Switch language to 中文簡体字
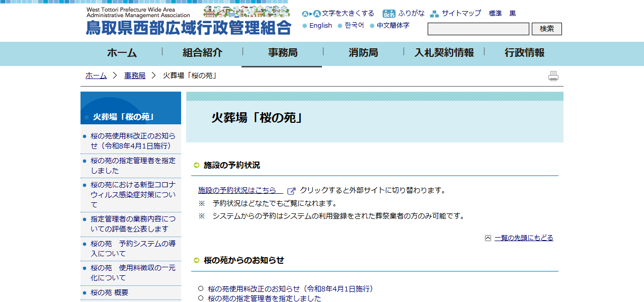The height and width of the screenshot is (302, 644). (x=393, y=26)
